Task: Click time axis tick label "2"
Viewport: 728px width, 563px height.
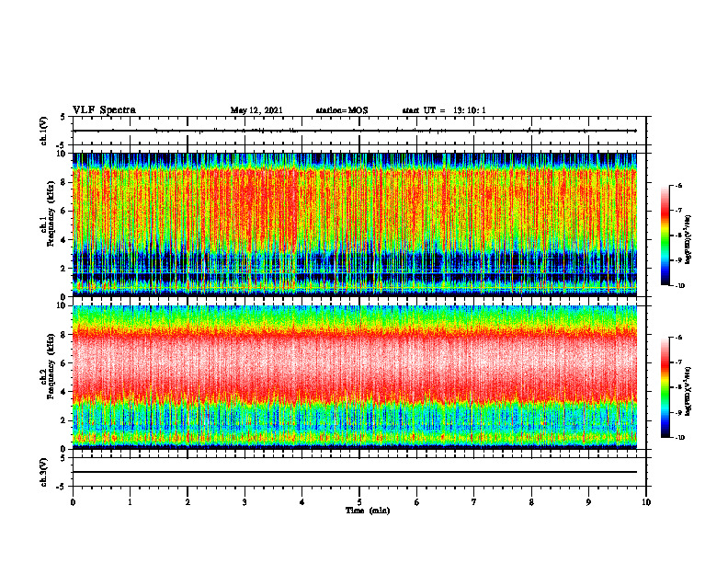Action: click(188, 502)
